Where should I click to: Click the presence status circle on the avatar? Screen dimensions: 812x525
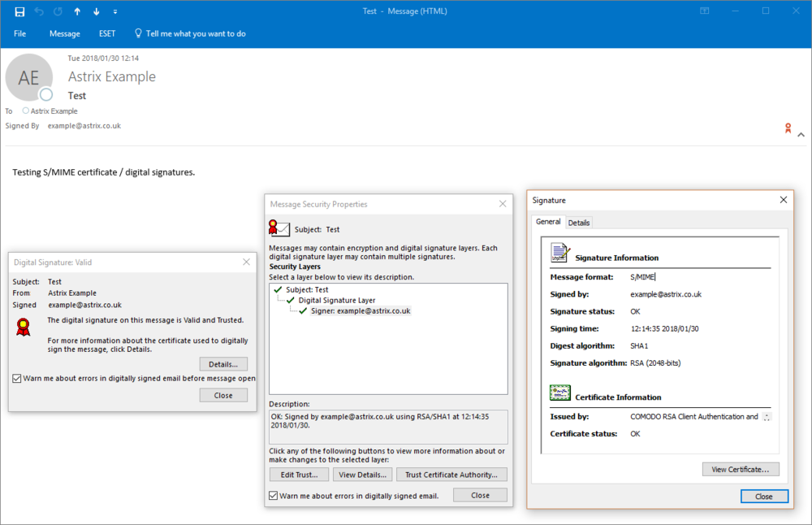(46, 94)
